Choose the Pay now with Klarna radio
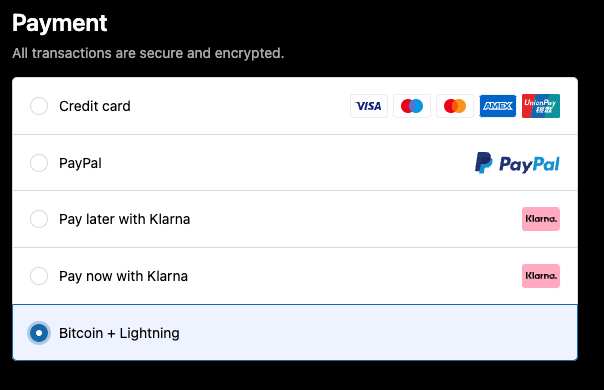The height and width of the screenshot is (390, 604). point(39,276)
